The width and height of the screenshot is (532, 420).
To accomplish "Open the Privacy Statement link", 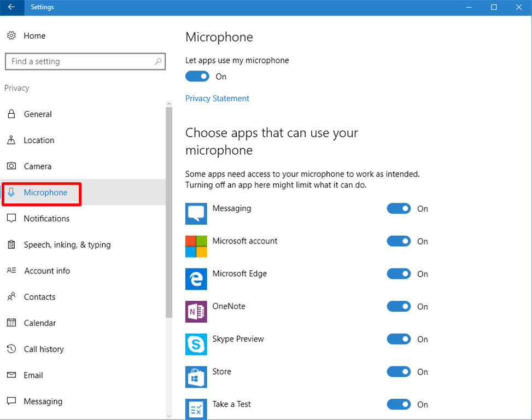I will [x=217, y=98].
